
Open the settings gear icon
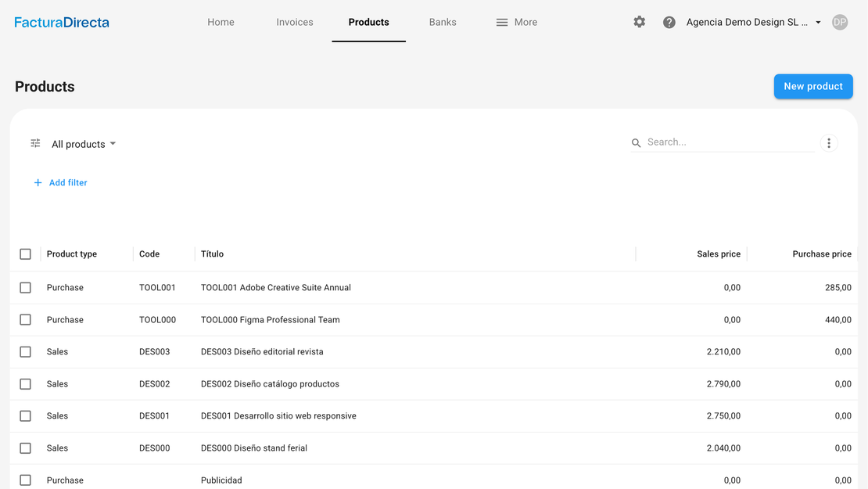click(640, 22)
